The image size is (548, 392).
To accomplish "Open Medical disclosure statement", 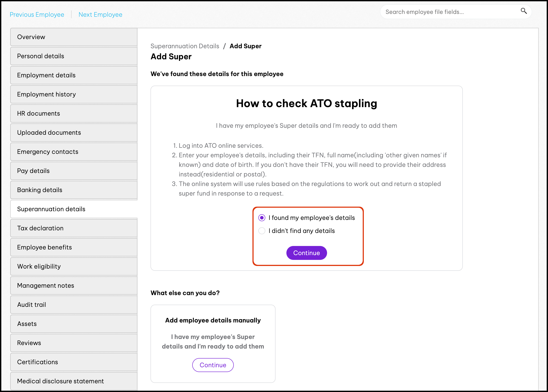I will (74, 381).
